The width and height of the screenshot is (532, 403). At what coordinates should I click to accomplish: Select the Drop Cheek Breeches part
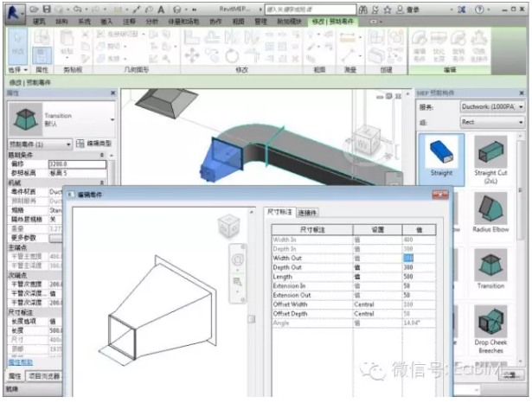490,329
